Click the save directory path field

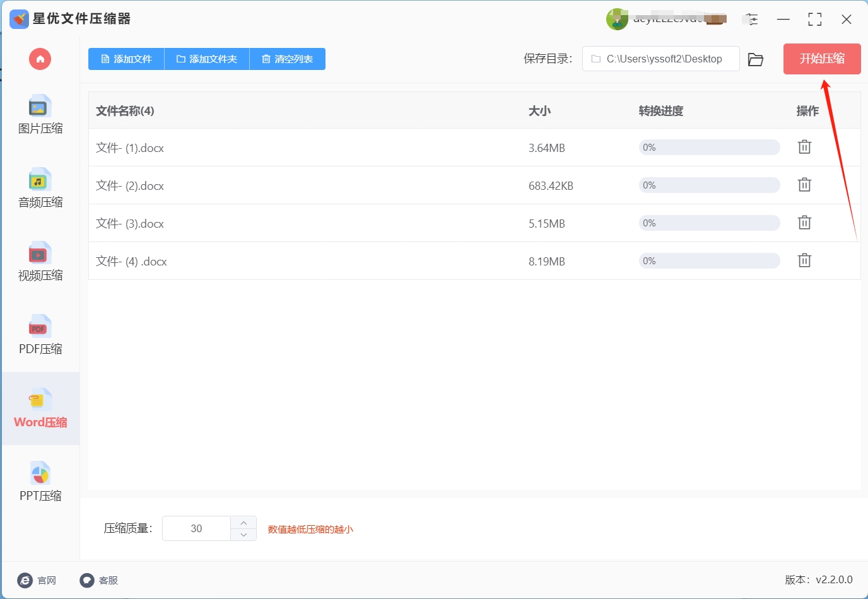coord(660,59)
